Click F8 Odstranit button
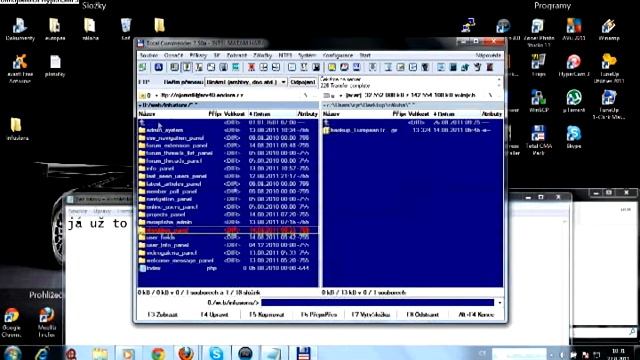Image resolution: width=640 pixels, height=360 pixels. [x=422, y=315]
